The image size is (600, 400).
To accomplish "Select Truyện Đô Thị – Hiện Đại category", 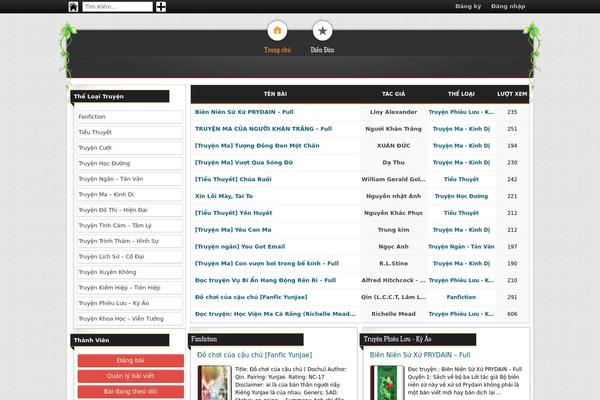I will click(129, 210).
